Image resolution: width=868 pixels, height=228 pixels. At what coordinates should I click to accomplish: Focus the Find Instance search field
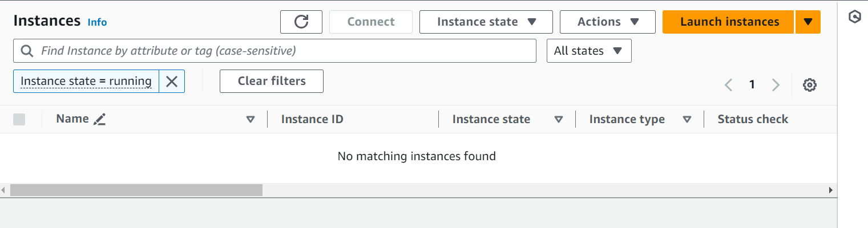pos(274,51)
